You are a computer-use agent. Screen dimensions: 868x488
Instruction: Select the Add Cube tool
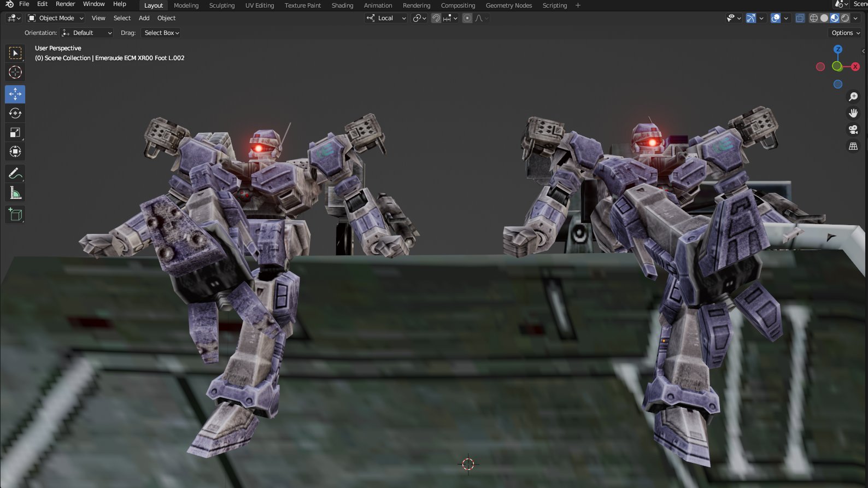point(15,215)
